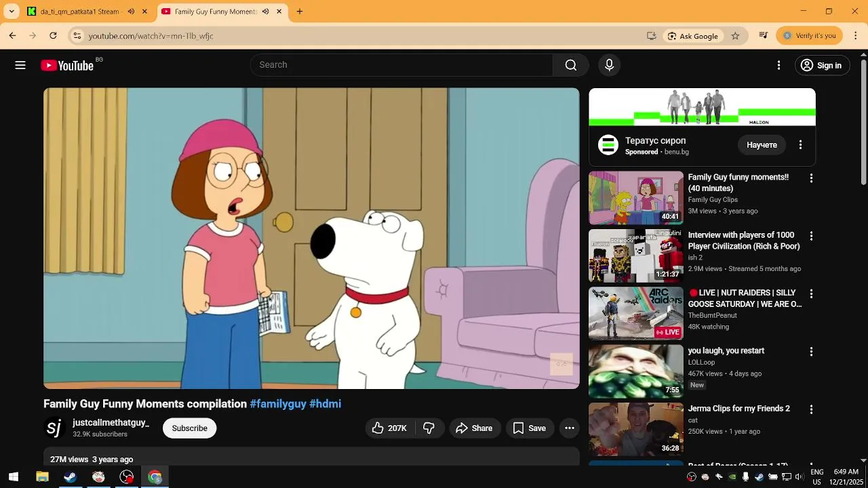Open options for 'you laugh, you restart' suggestion
The width and height of the screenshot is (868, 488).
click(811, 352)
